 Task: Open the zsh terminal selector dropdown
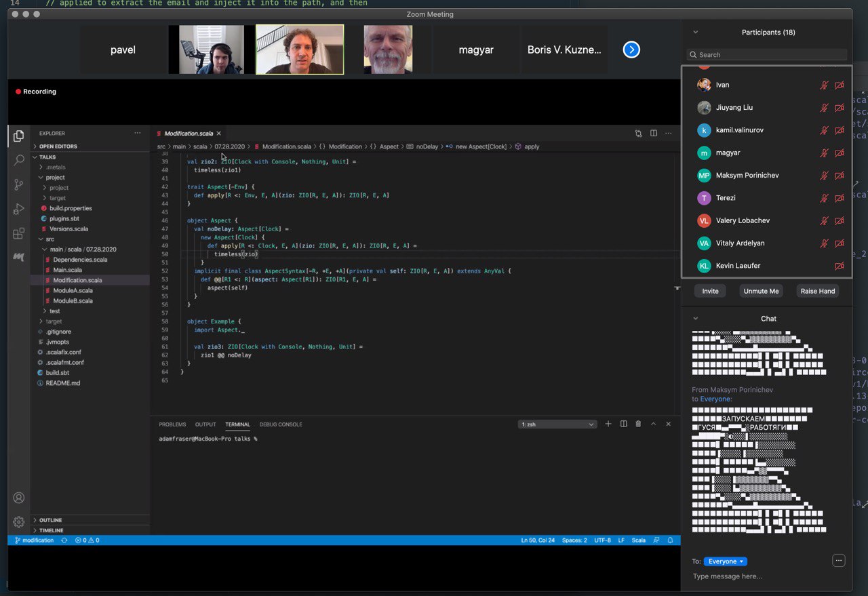557,424
